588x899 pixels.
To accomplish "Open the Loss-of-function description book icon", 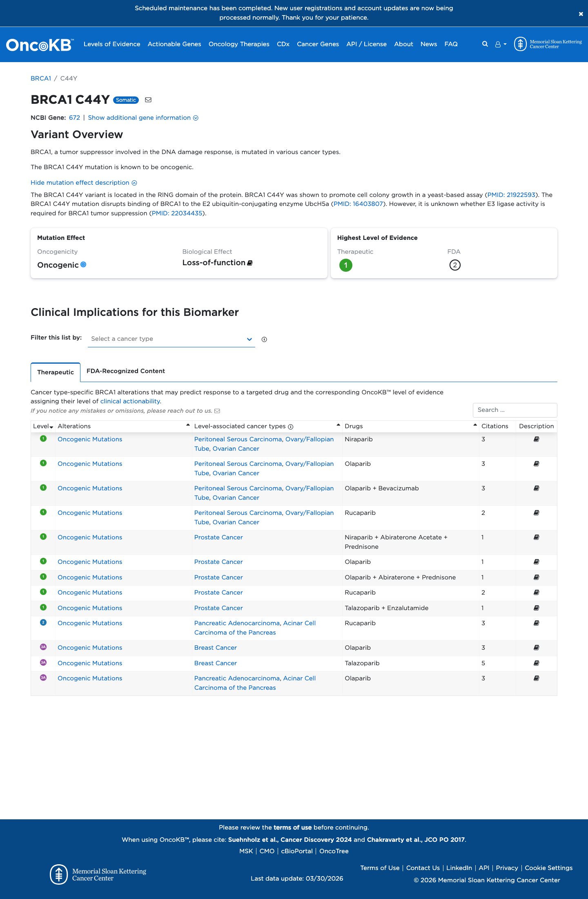I will pos(250,263).
